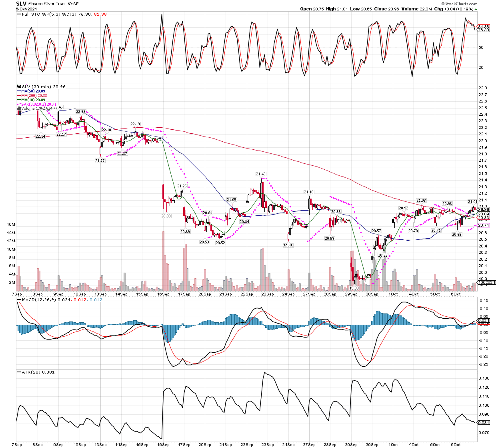
Task: Click the 21.87 price annotation
Action: [x=122, y=154]
